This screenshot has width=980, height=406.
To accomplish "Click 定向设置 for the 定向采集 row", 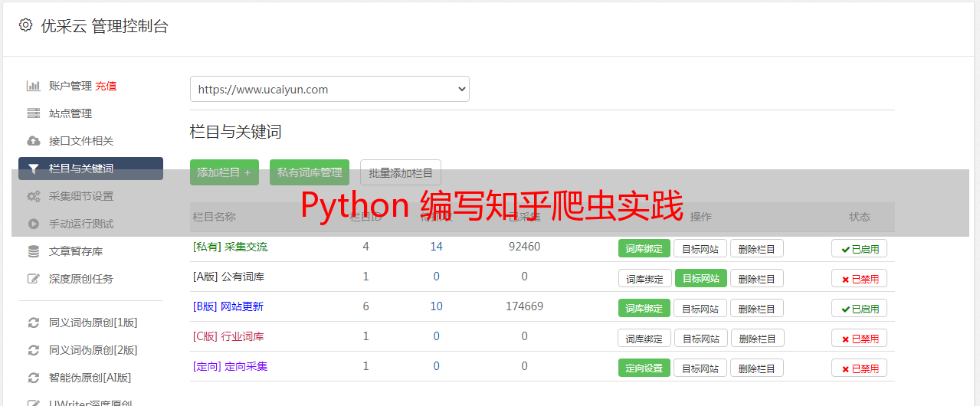I will point(644,368).
